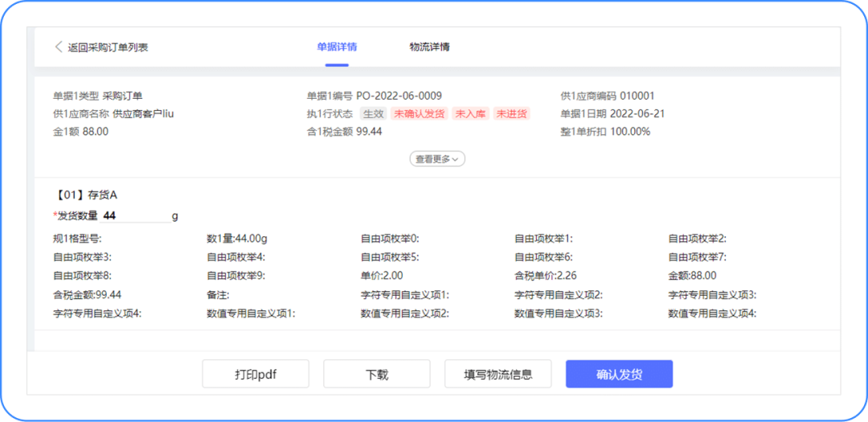The image size is (868, 422).
Task: Click 自由项枚举9: label
Action: (236, 275)
